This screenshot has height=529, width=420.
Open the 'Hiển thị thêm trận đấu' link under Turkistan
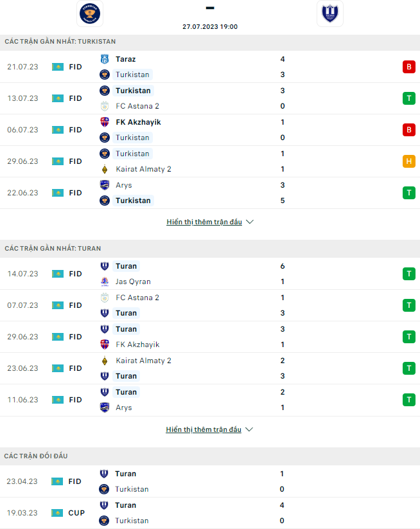(x=204, y=222)
